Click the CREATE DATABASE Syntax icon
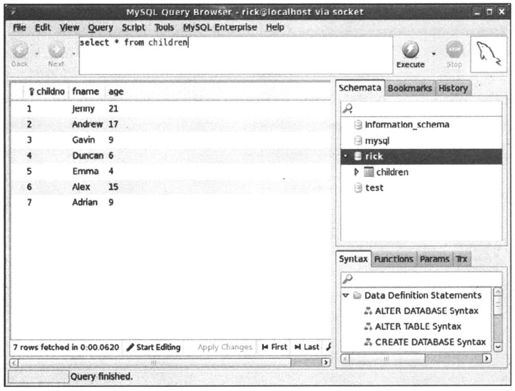Image resolution: width=515 pixels, height=391 pixels. click(368, 342)
